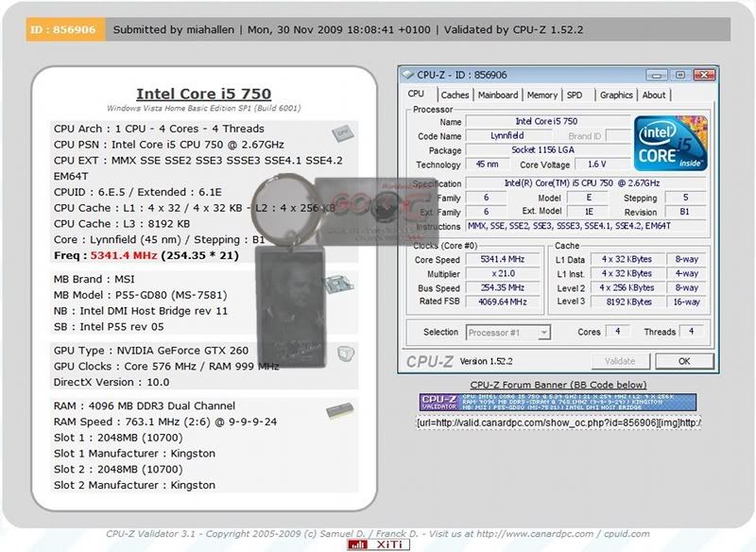Click the red Freq value 5341.4 MHz
The image size is (756, 552).
pyautogui.click(x=124, y=255)
